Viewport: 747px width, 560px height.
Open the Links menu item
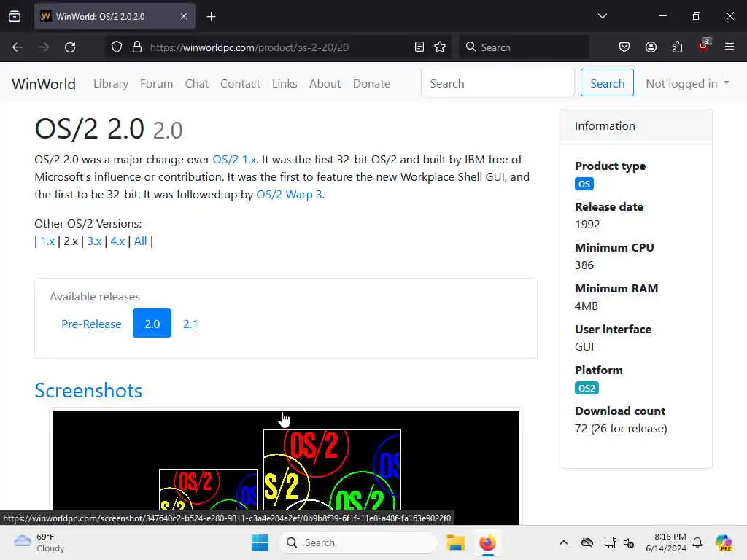[x=285, y=83]
